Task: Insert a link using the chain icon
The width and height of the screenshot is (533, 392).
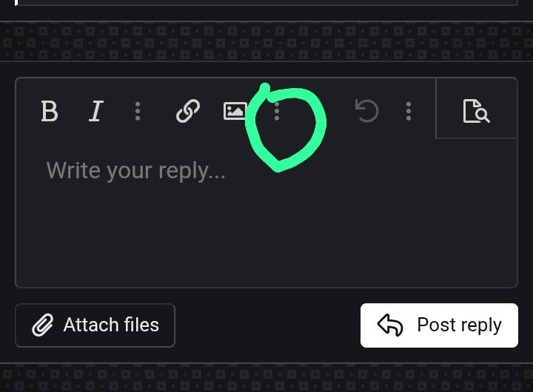Action: click(x=188, y=111)
